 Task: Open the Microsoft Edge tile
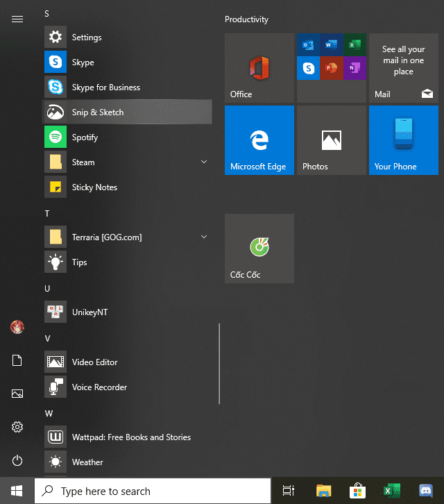(x=259, y=140)
